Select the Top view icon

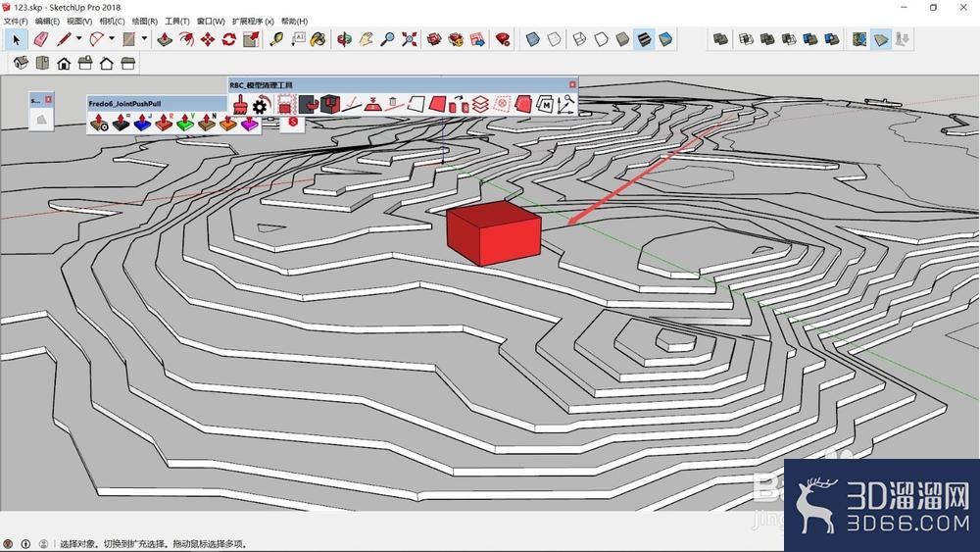[x=42, y=63]
